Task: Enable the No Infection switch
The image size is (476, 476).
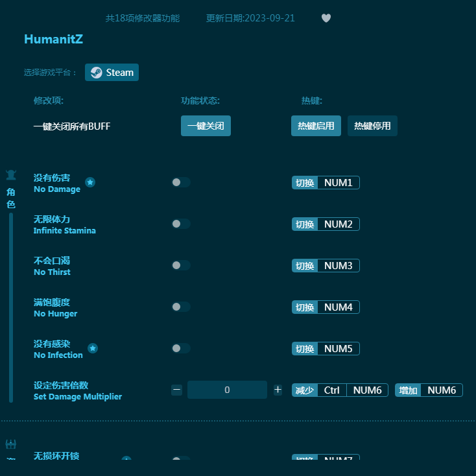Action: pos(181,348)
